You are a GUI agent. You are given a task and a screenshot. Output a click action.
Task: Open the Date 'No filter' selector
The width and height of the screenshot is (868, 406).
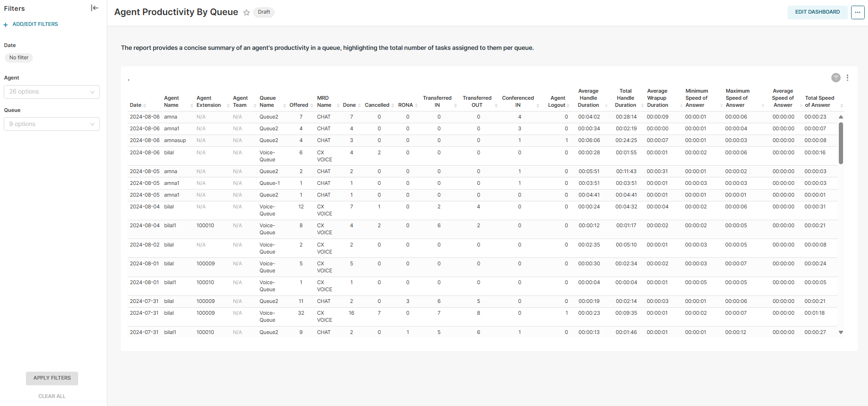(19, 58)
